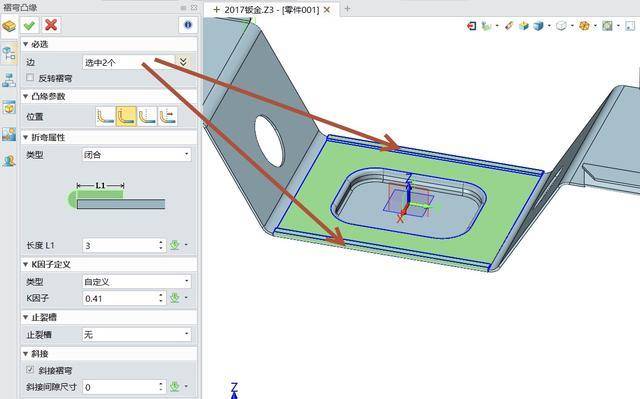Open the dropdown arrow next to shaded cube icon

[x=549, y=26]
